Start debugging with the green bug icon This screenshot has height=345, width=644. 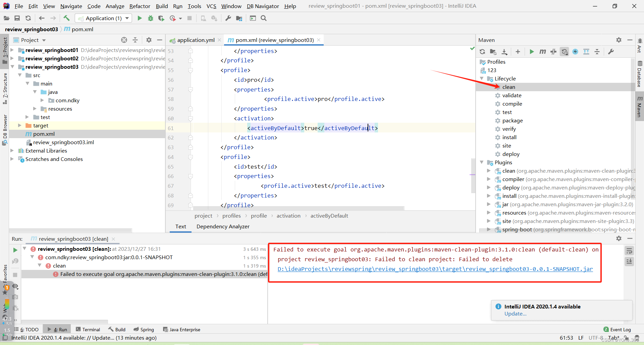[151, 18]
